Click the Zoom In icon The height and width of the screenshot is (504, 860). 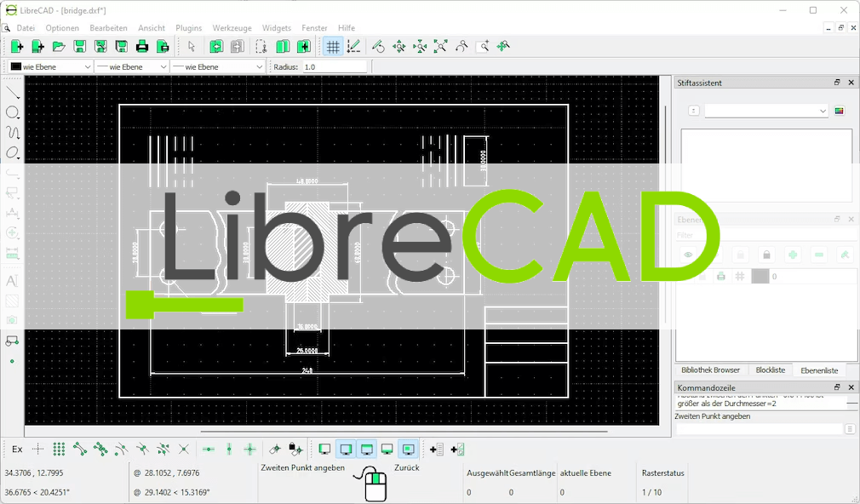click(398, 47)
